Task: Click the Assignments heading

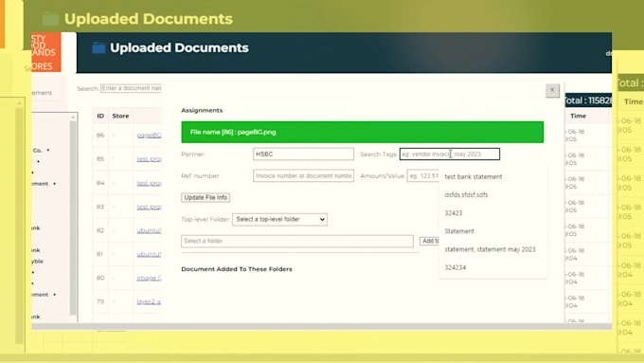Action: tap(202, 110)
